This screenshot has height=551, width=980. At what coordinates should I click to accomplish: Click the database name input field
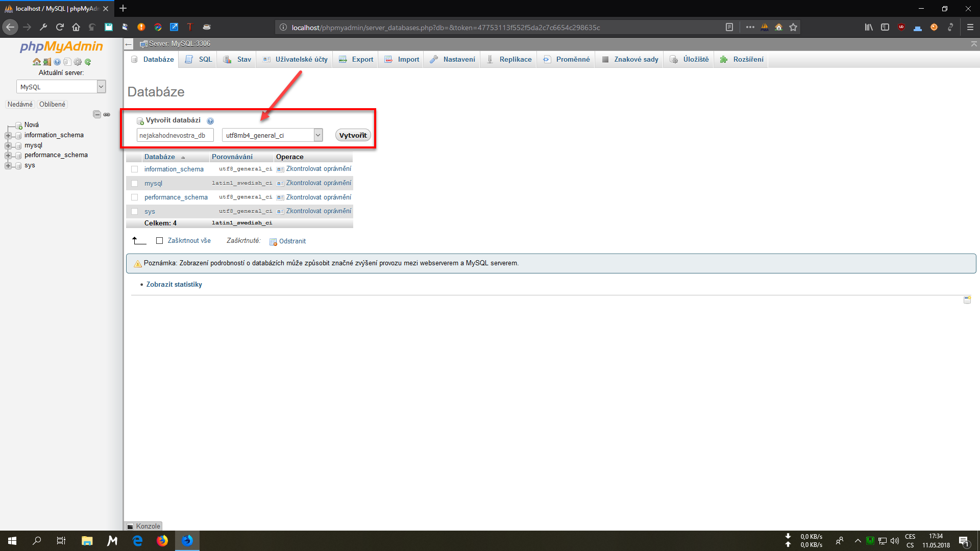coord(175,135)
